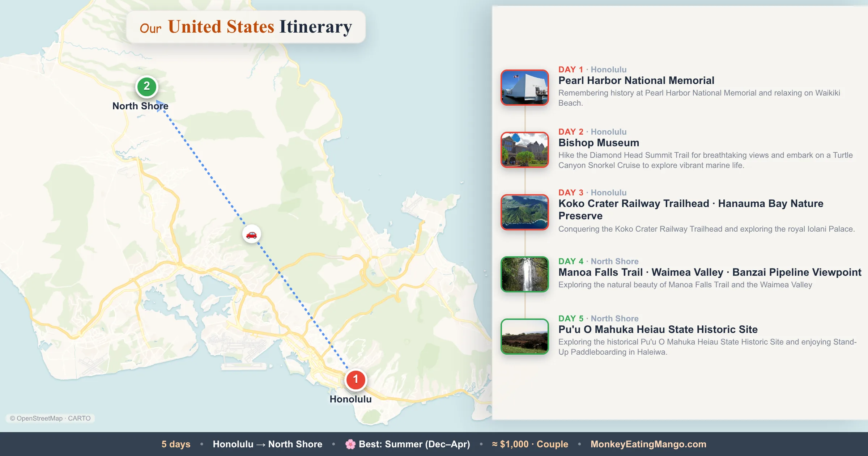Screen dimensions: 868x456
Task: Click the 5 days text in footer
Action: 176,444
